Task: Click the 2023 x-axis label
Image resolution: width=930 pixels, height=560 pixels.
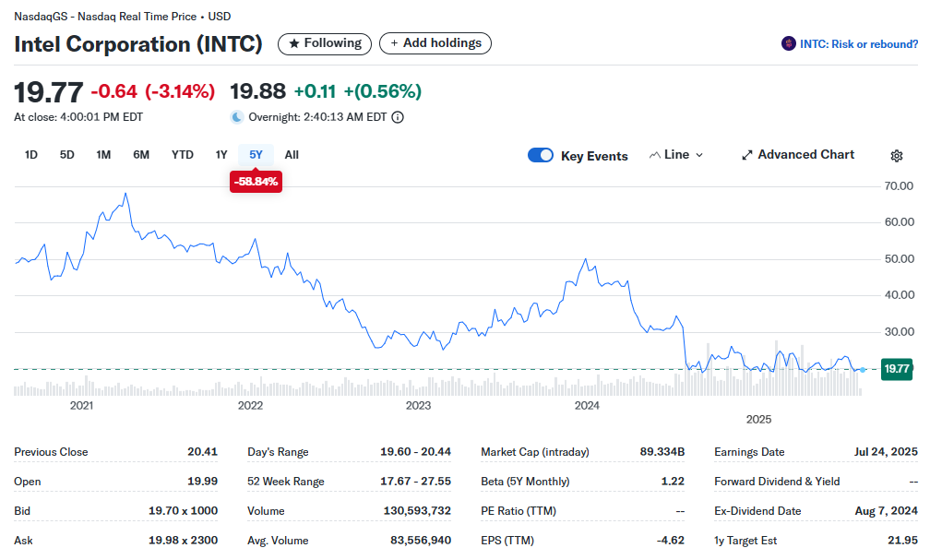Action: [418, 406]
